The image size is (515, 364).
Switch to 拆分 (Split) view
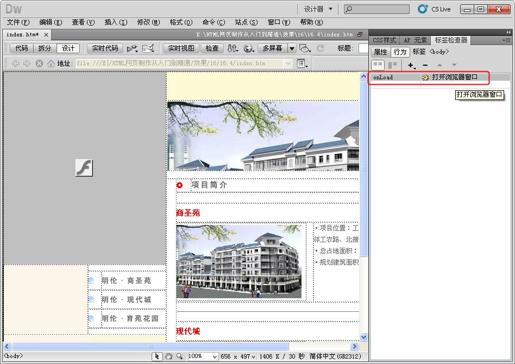pos(45,48)
